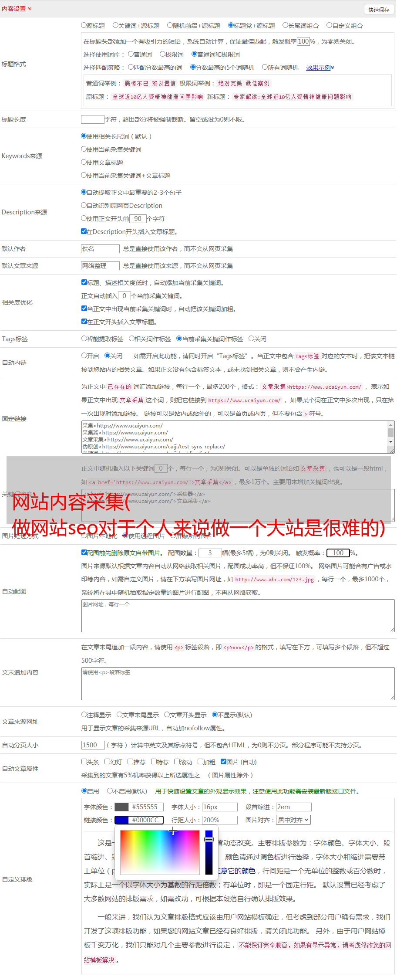Viewport: 397px width, 980px height.
Task: Edit the 自动配图 trigger probability 100 field
Action: [x=338, y=553]
